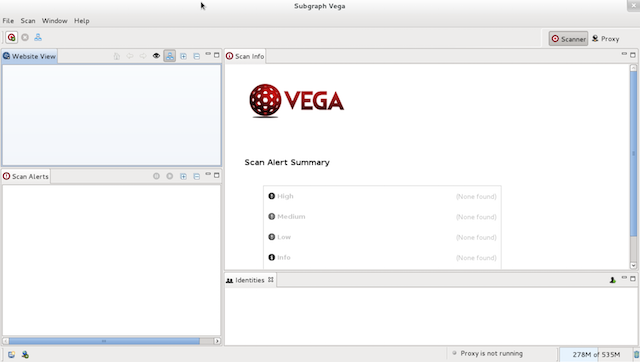
Task: Click the blue network icon in the main toolbar
Action: pyautogui.click(x=38, y=38)
